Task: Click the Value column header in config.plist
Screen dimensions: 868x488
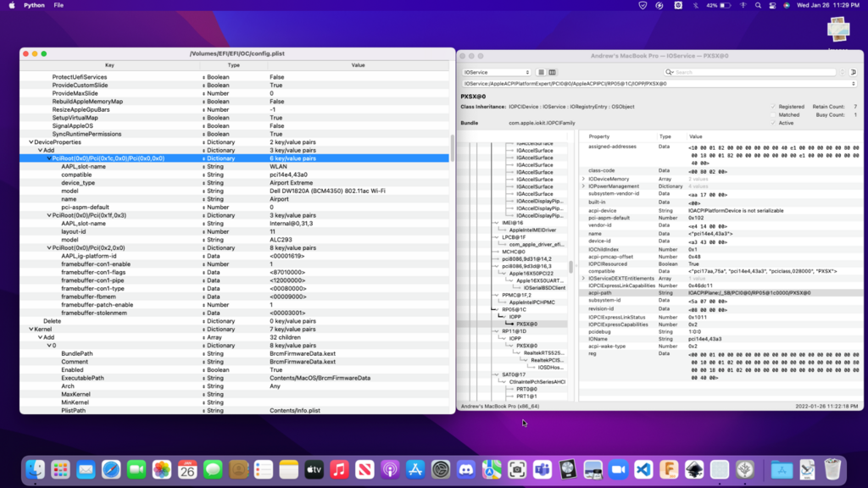Action: point(358,65)
